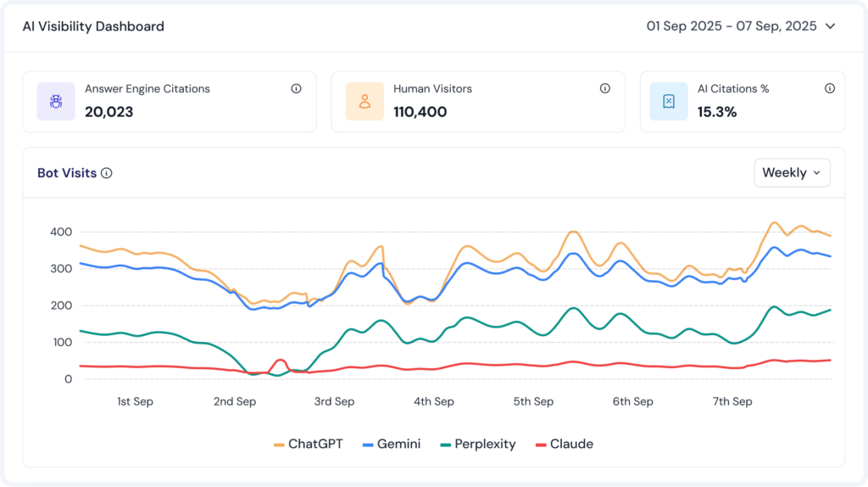The image size is (868, 487).
Task: Click the chevron next to date range
Action: (x=831, y=26)
